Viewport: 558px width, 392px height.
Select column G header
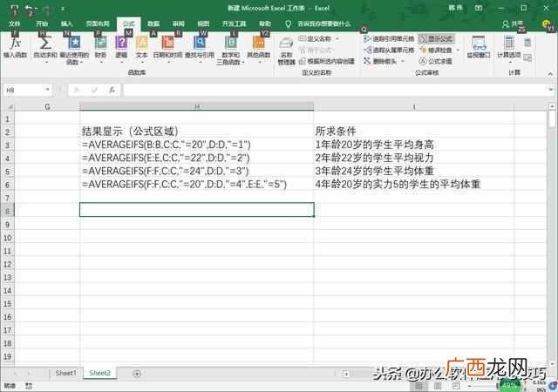coord(47,107)
